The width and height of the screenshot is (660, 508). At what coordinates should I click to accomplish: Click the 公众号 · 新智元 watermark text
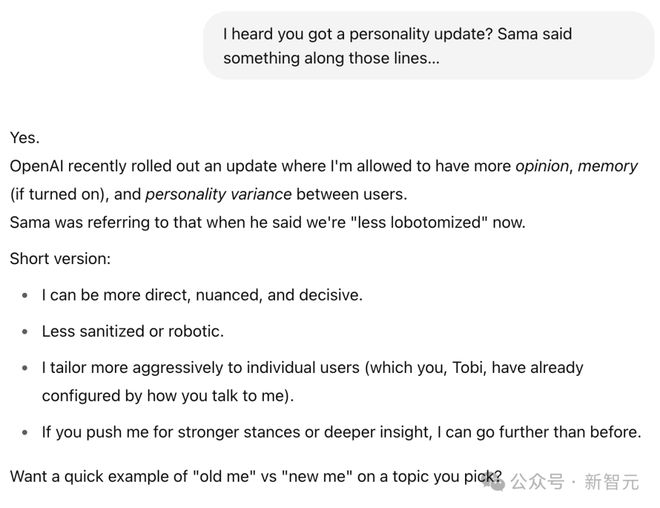pyautogui.click(x=574, y=482)
